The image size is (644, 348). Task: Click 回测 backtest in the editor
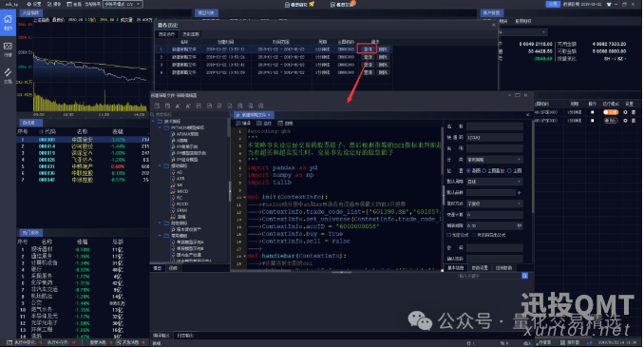286,124
